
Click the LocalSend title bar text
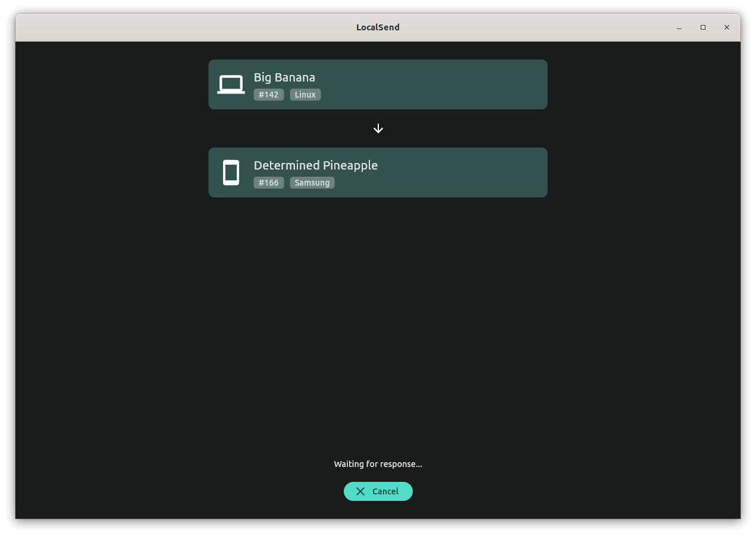[378, 27]
